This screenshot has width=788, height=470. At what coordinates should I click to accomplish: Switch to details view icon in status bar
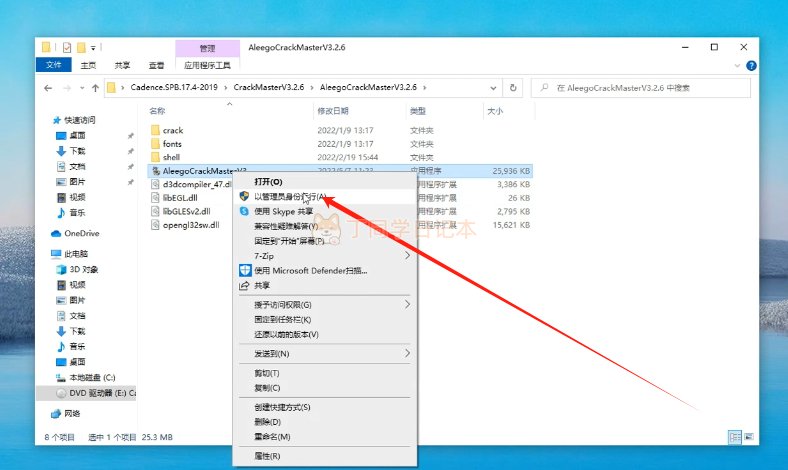tap(735, 437)
